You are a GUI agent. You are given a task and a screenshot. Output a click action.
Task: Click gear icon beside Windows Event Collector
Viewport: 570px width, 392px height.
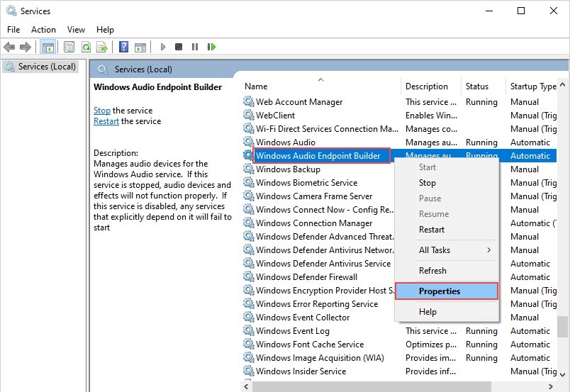[249, 317]
